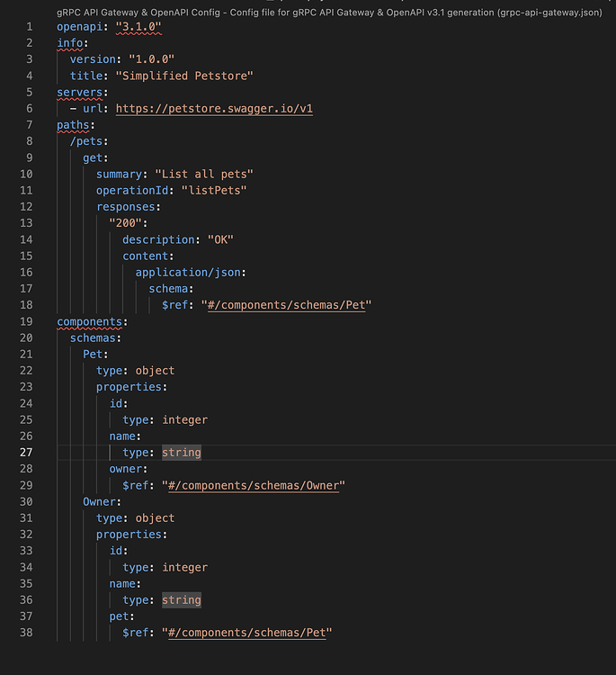
Task: Click the info key on line 2
Action: tap(69, 43)
